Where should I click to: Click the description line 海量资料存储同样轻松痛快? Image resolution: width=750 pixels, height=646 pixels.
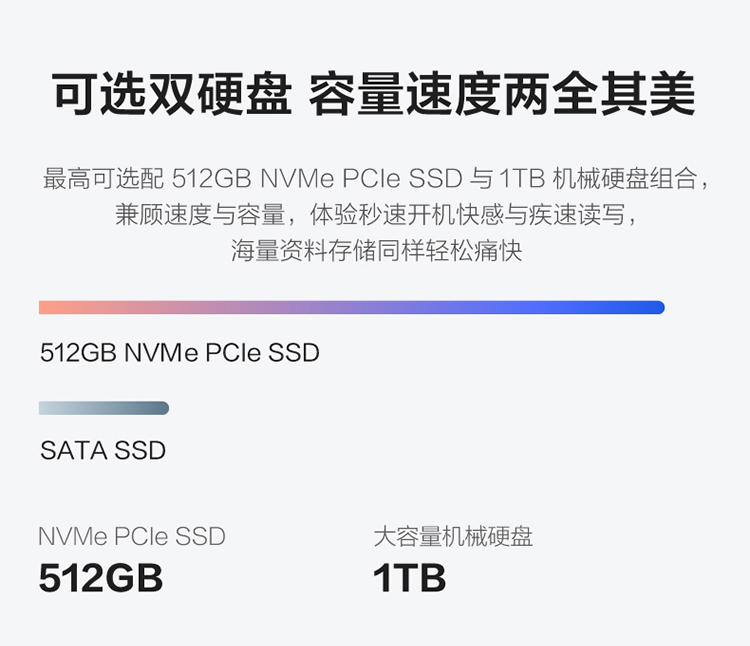click(376, 250)
